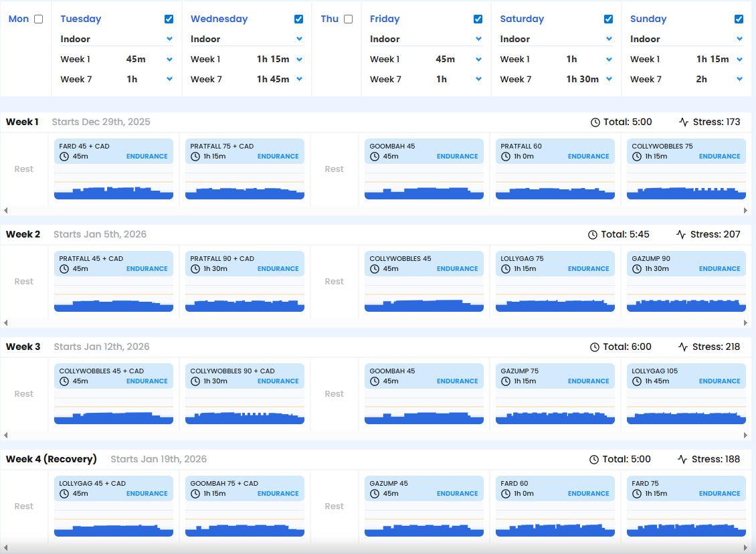The image size is (756, 554).
Task: Click the clock icon beside Week 1 Total
Action: click(595, 122)
